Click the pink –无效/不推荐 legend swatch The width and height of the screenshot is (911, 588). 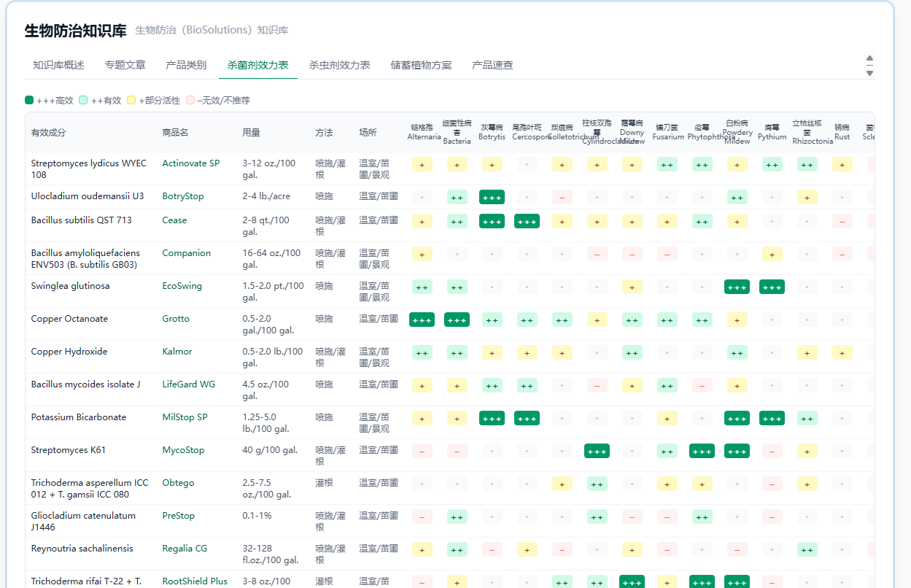pyautogui.click(x=190, y=100)
